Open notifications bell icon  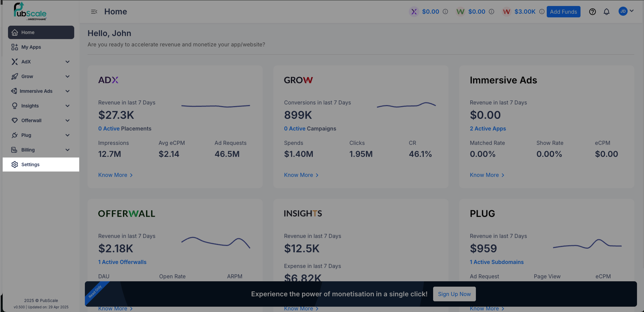tap(606, 12)
